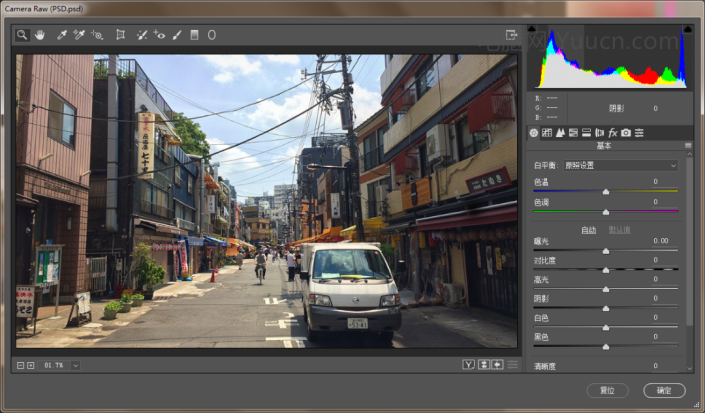Select the Hand tool
This screenshot has width=705, height=413.
point(40,35)
